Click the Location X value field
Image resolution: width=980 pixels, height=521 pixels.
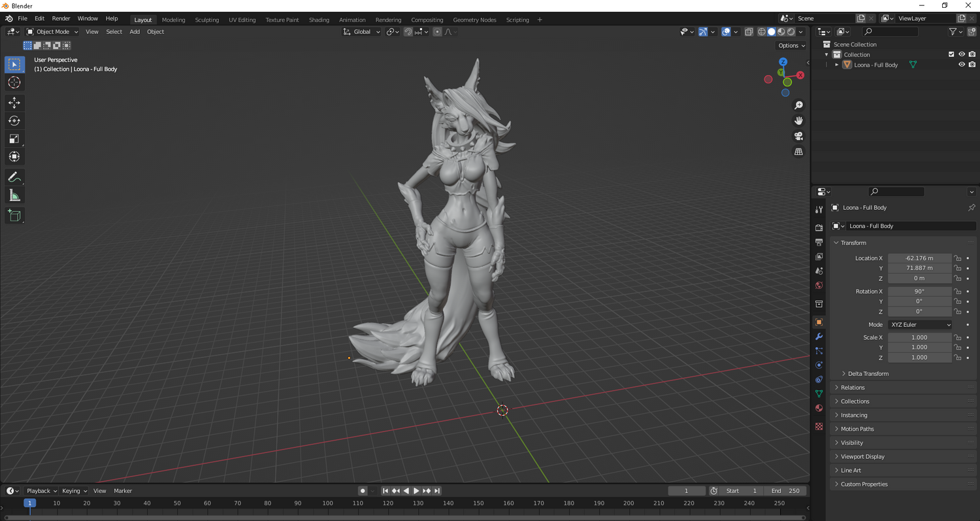[920, 258]
